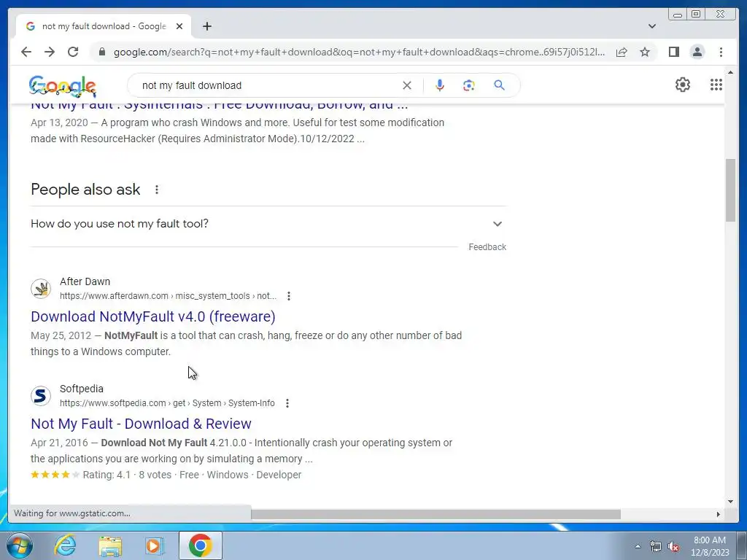Open 'Download NotMyFault v4.0 (freeware)' link

[153, 316]
